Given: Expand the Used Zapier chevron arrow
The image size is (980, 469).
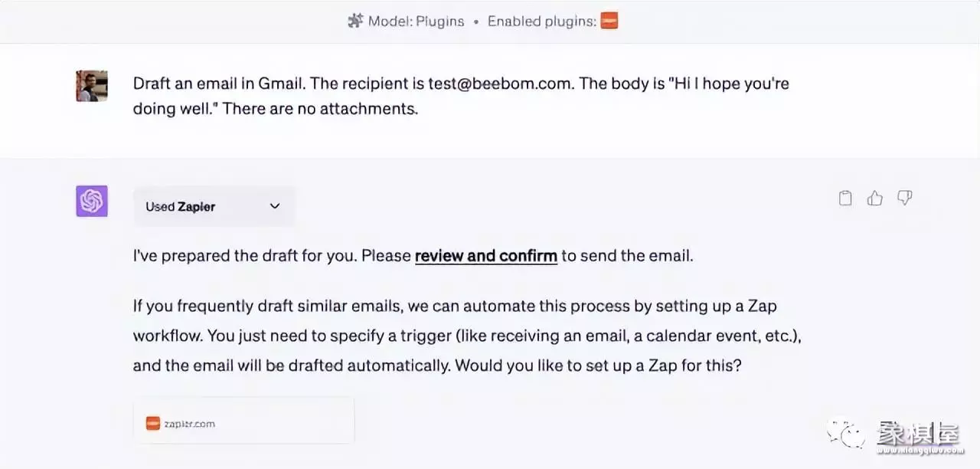Looking at the screenshot, I should (275, 206).
